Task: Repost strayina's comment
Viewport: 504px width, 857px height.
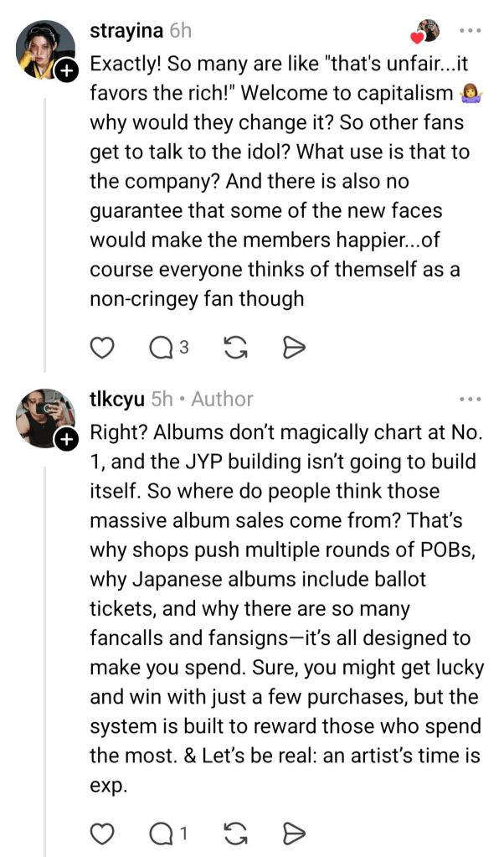Action: point(237,348)
